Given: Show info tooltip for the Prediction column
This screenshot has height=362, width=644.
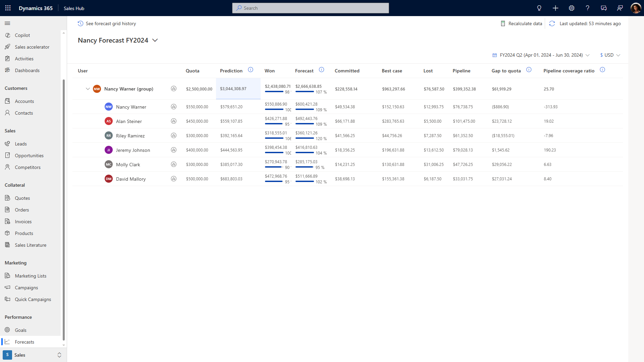Looking at the screenshot, I should (x=251, y=70).
